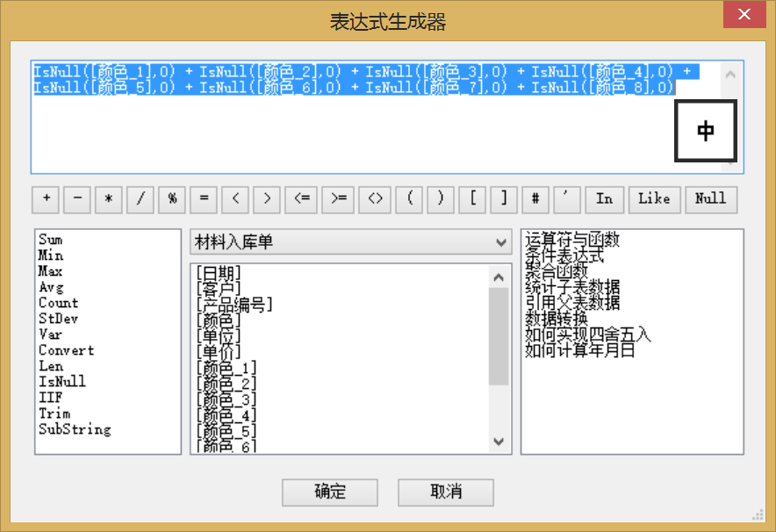Open help topic 如何计算年月日
Viewport: 776px width, 532px height.
tap(580, 350)
